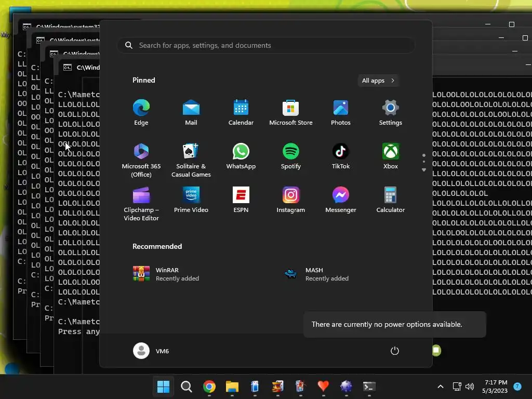The image size is (532, 399).
Task: Show All apps list
Action: tap(378, 81)
